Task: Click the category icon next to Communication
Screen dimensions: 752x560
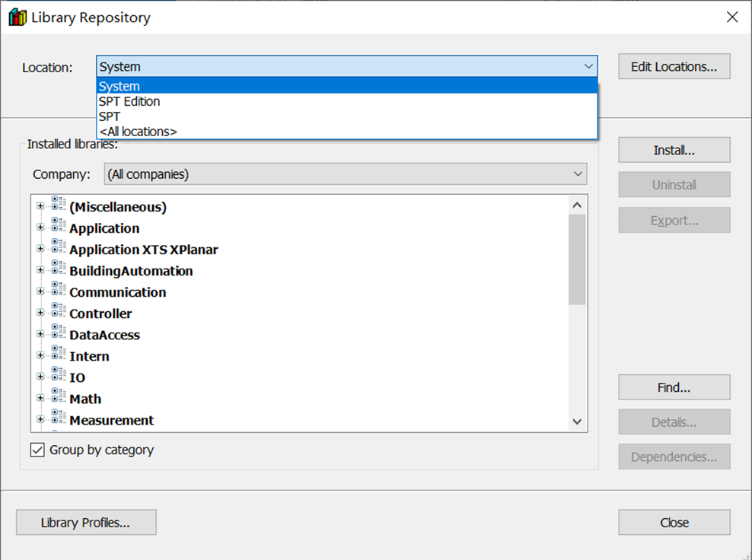Action: (x=59, y=290)
